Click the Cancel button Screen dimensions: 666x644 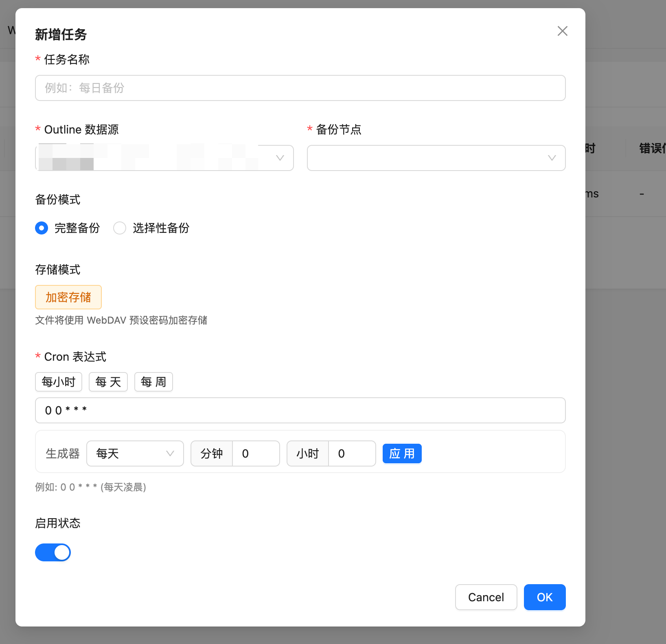pos(486,597)
